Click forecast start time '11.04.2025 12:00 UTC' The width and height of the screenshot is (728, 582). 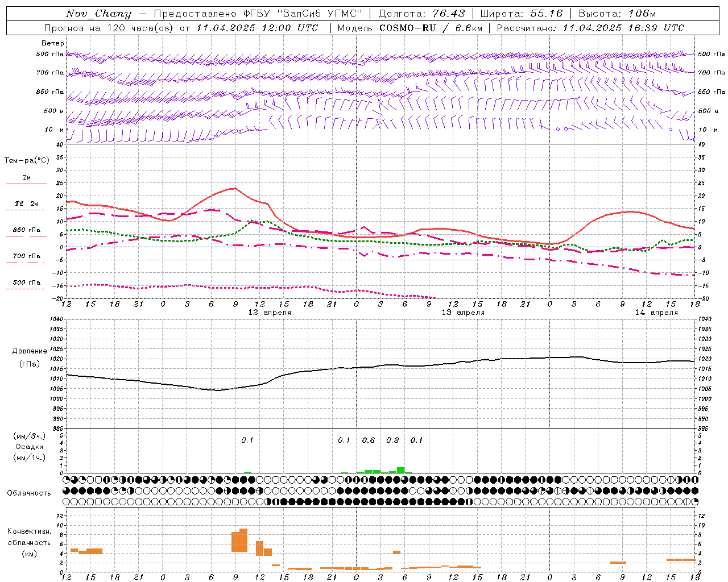pyautogui.click(x=257, y=28)
